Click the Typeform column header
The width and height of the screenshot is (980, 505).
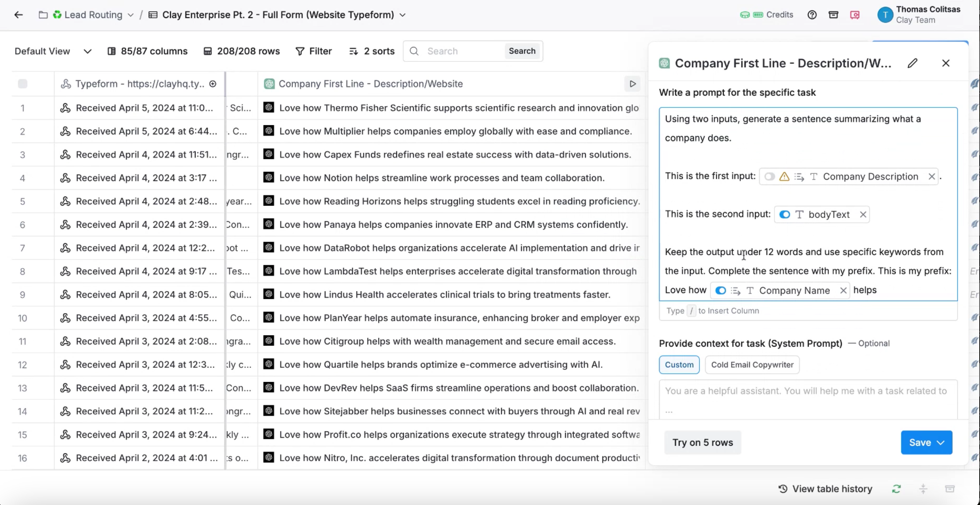coord(139,84)
